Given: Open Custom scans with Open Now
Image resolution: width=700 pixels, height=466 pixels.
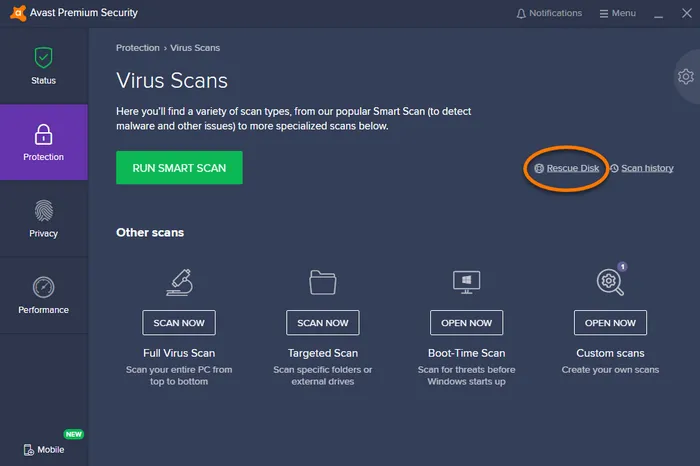Looking at the screenshot, I should click(x=610, y=323).
